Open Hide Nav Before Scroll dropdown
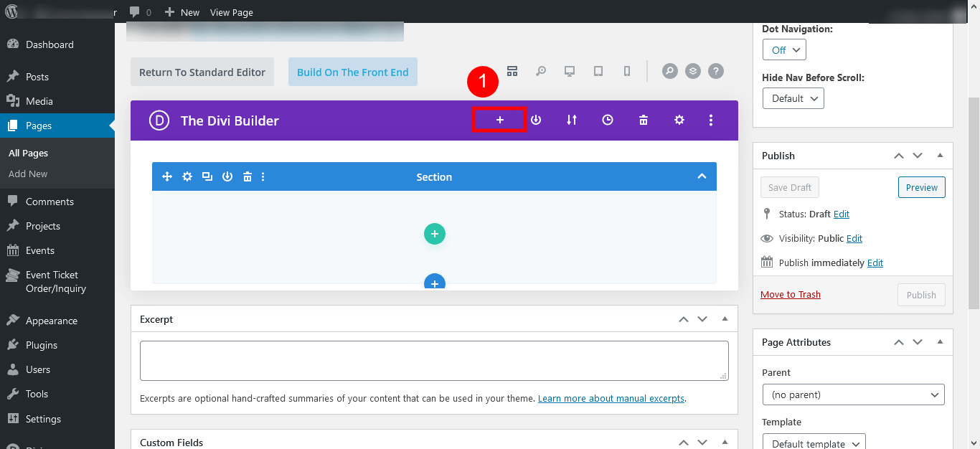Screen dimensions: 980x449 pos(793,98)
